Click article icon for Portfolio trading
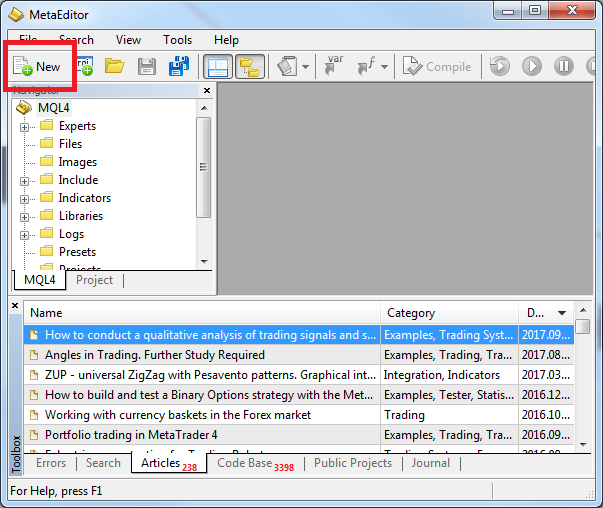Viewport: 603px width, 508px height. [x=34, y=435]
